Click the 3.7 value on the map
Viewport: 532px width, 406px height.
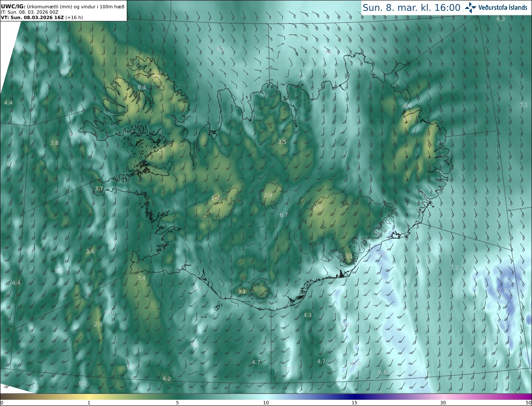pyautogui.click(x=99, y=188)
